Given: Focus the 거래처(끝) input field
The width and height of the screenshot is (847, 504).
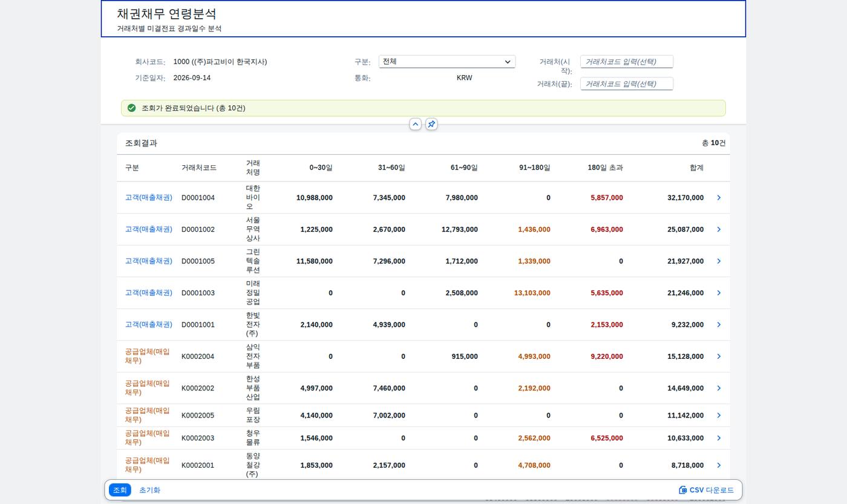Looking at the screenshot, I should [x=627, y=84].
